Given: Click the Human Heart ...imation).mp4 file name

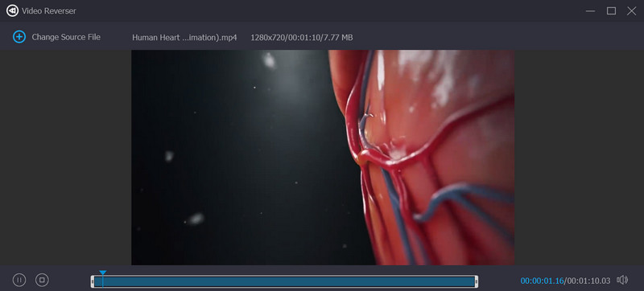Looking at the screenshot, I should [x=184, y=37].
